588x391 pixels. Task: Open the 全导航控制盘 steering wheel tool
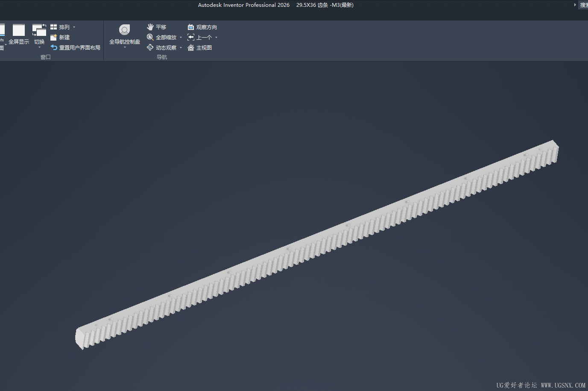[125, 34]
